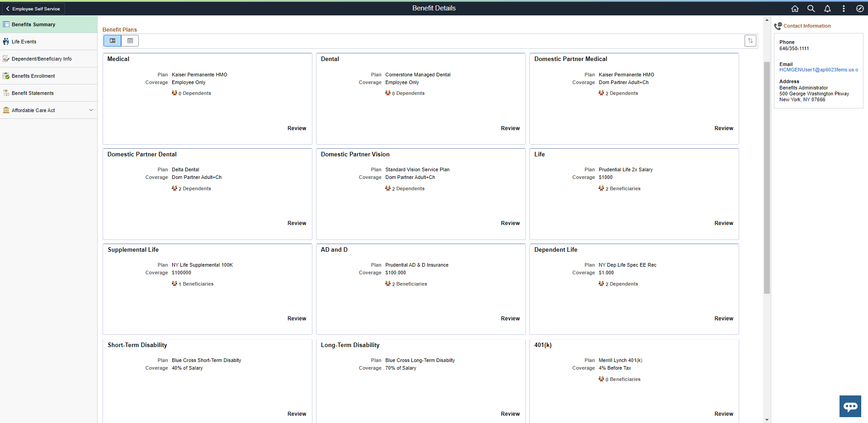Image resolution: width=868 pixels, height=423 pixels.
Task: Open global Search from the header
Action: (811, 8)
